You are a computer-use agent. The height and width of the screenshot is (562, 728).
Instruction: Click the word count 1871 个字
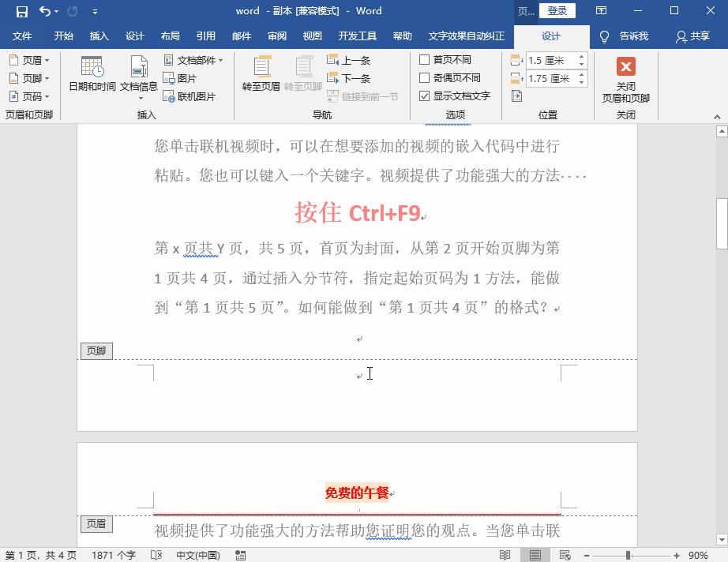pos(114,556)
